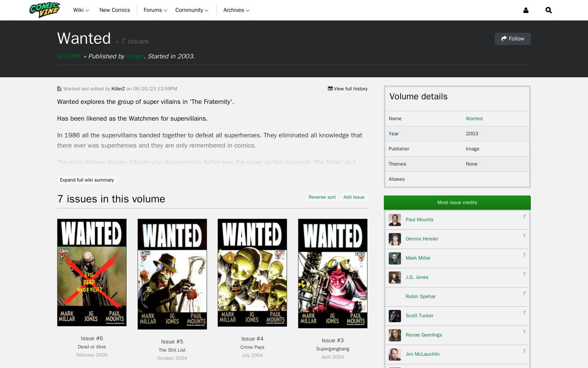The image size is (588, 368).
Task: Click the February 2005 issue date
Action: pyautogui.click(x=92, y=355)
